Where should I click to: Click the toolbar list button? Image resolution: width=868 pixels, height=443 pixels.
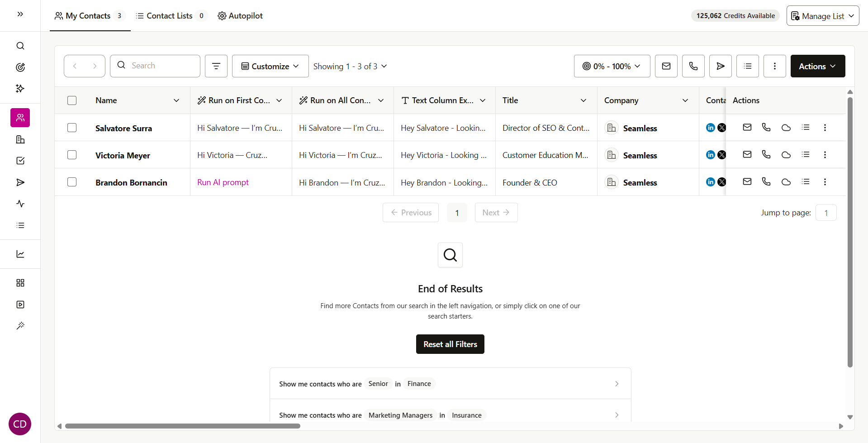click(748, 66)
